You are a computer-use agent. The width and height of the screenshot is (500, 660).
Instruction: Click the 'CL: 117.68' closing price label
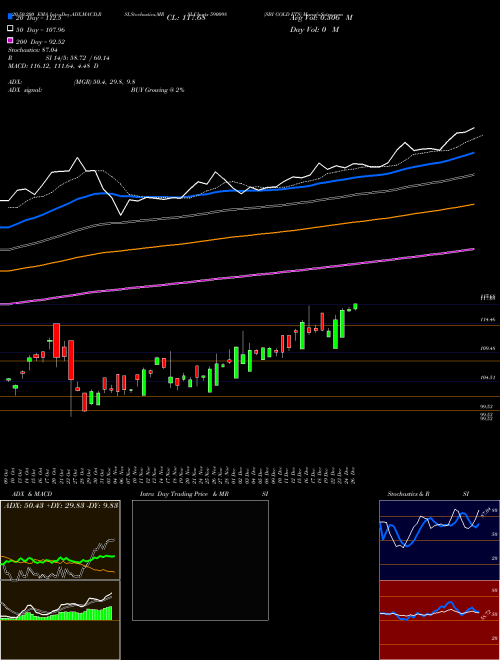[186, 18]
